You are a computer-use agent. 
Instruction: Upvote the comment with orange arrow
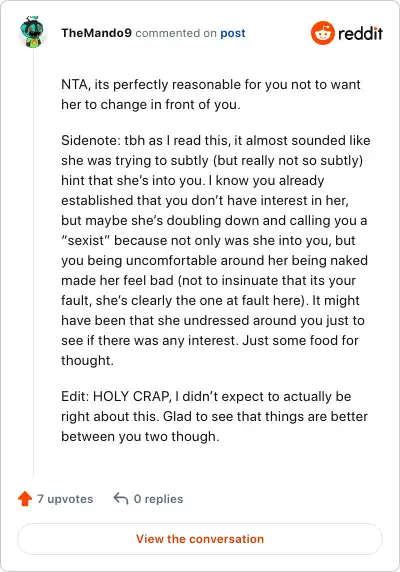pyautogui.click(x=25, y=498)
